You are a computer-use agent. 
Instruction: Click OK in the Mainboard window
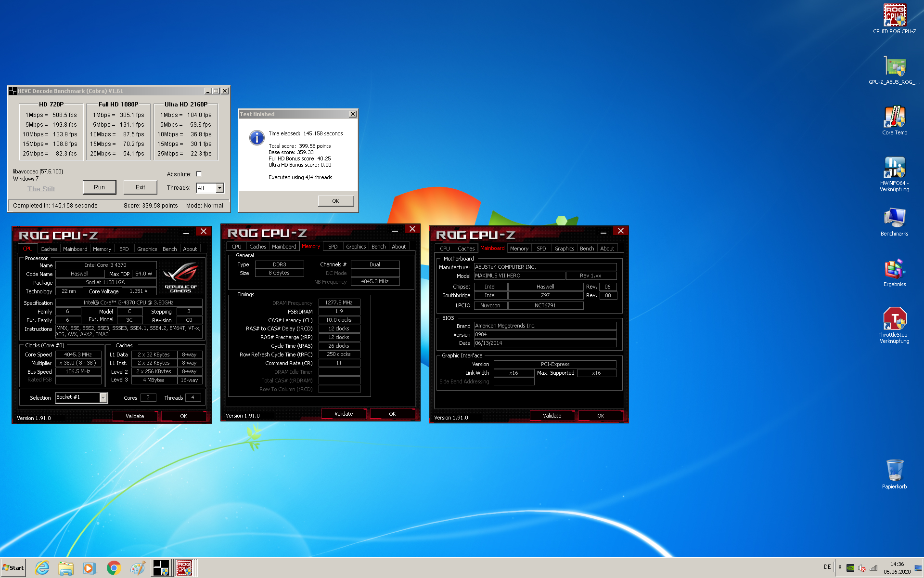[601, 416]
